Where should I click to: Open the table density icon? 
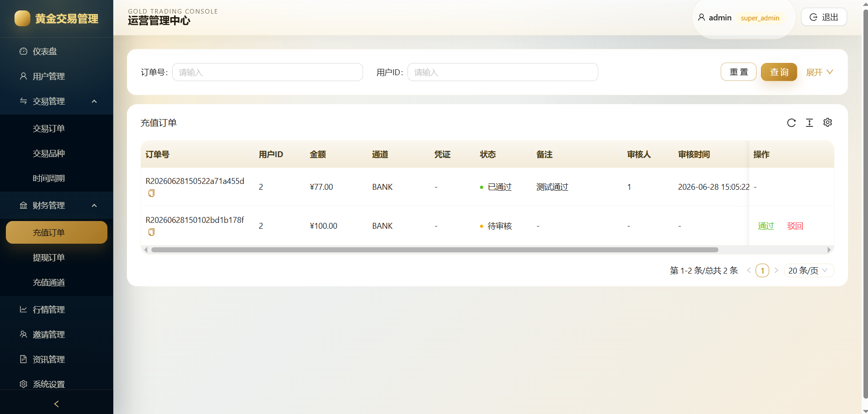point(810,123)
